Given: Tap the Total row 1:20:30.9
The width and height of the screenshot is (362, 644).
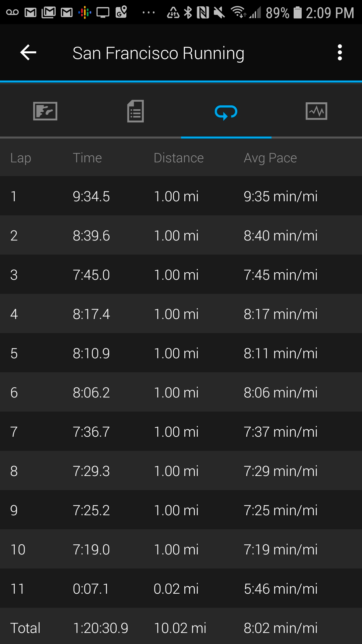Looking at the screenshot, I should [101, 628].
